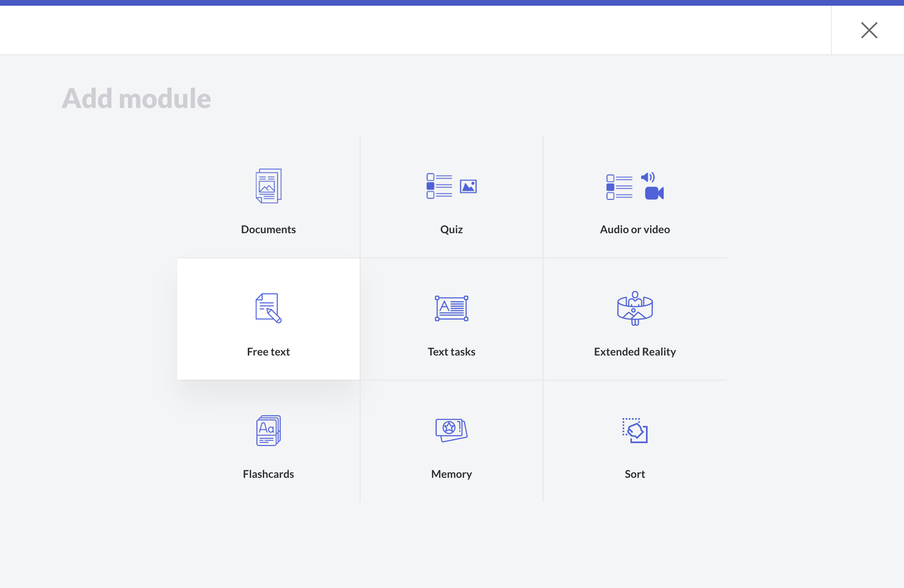Click the Free text label
This screenshot has width=904, height=588.
click(x=269, y=352)
